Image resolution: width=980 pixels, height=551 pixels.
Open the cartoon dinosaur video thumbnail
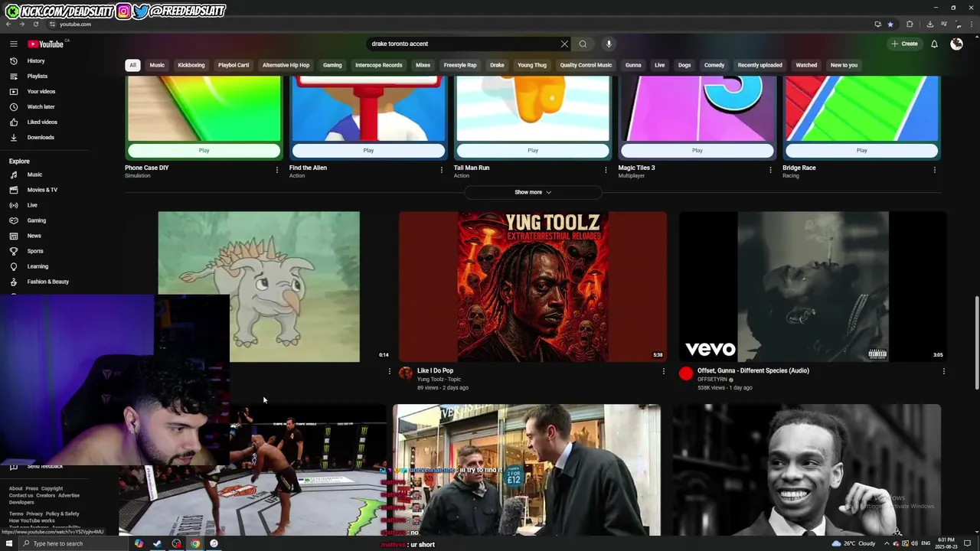pos(259,286)
